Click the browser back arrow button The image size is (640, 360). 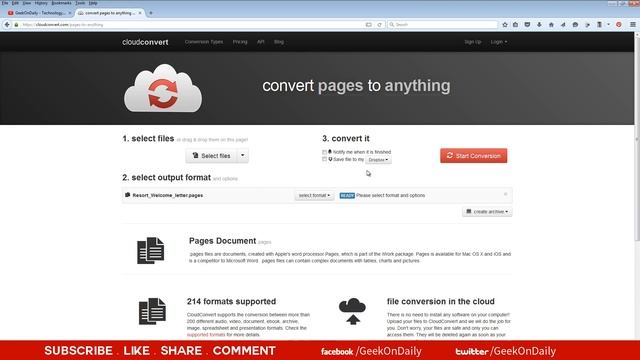[7, 24]
